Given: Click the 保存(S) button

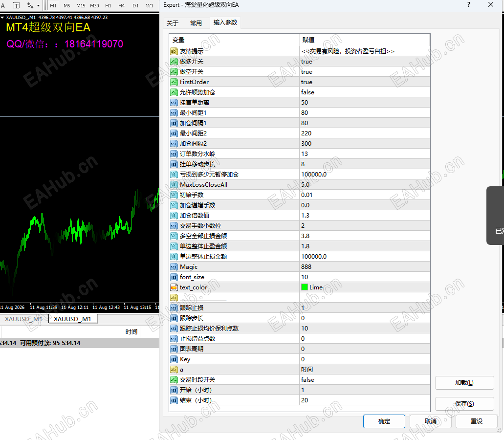Looking at the screenshot, I should [x=464, y=404].
